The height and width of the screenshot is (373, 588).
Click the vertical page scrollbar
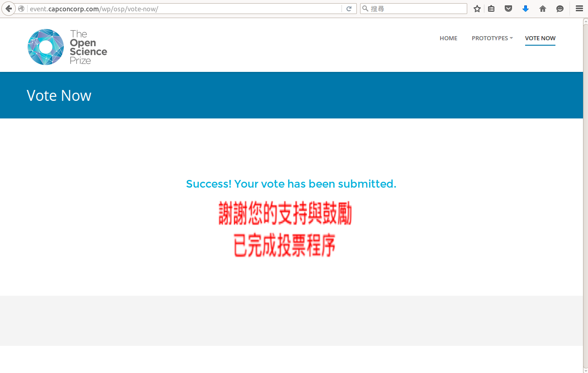[x=585, y=181]
